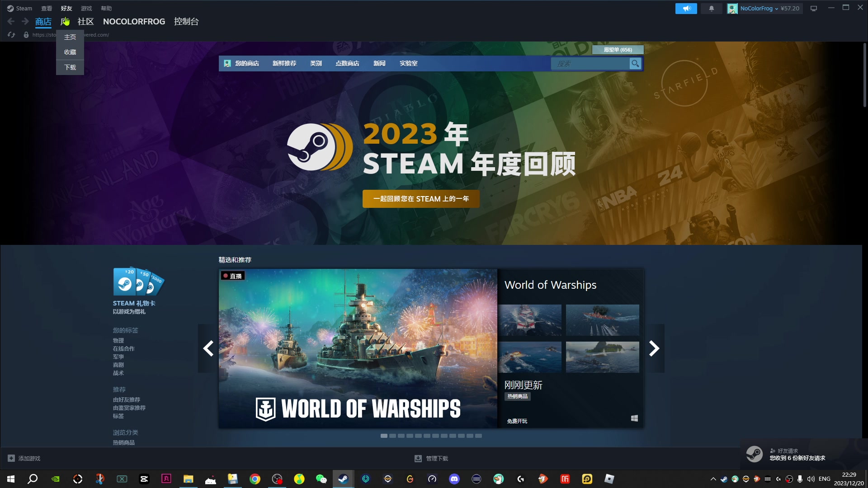Image resolution: width=868 pixels, height=488 pixels.
Task: Open 新闻 in the store nav
Action: (379, 64)
